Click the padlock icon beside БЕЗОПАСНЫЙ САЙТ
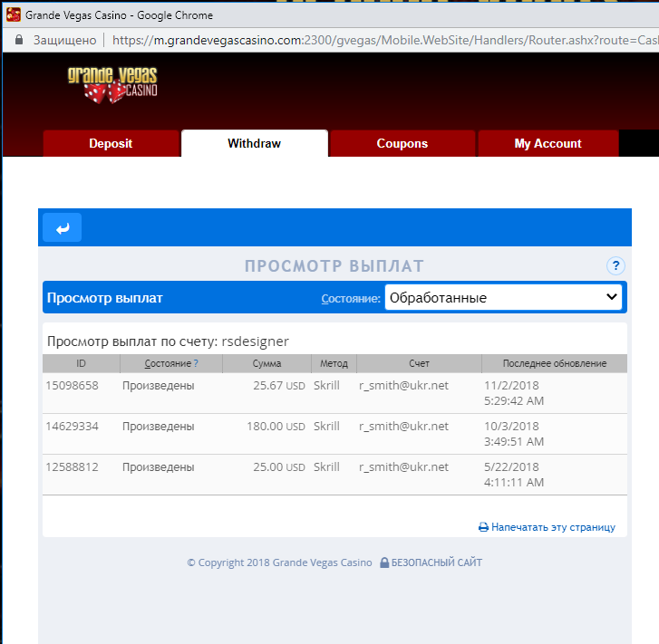Viewport: 659px width, 644px height. click(384, 562)
